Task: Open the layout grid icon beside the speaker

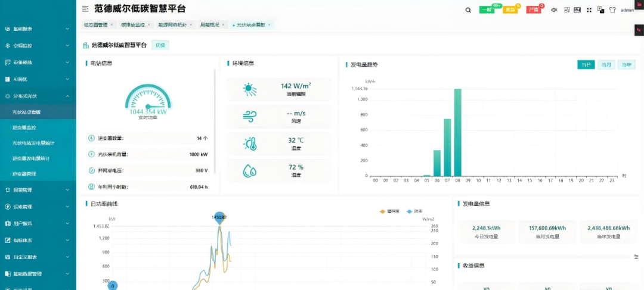Action: [567, 10]
